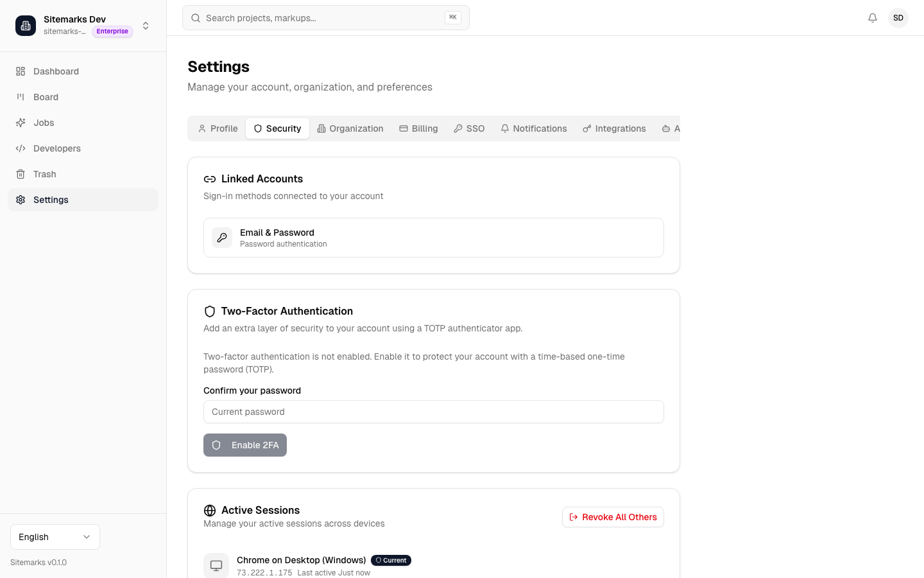Select the Board icon in the sidebar
924x578 pixels.
point(20,97)
